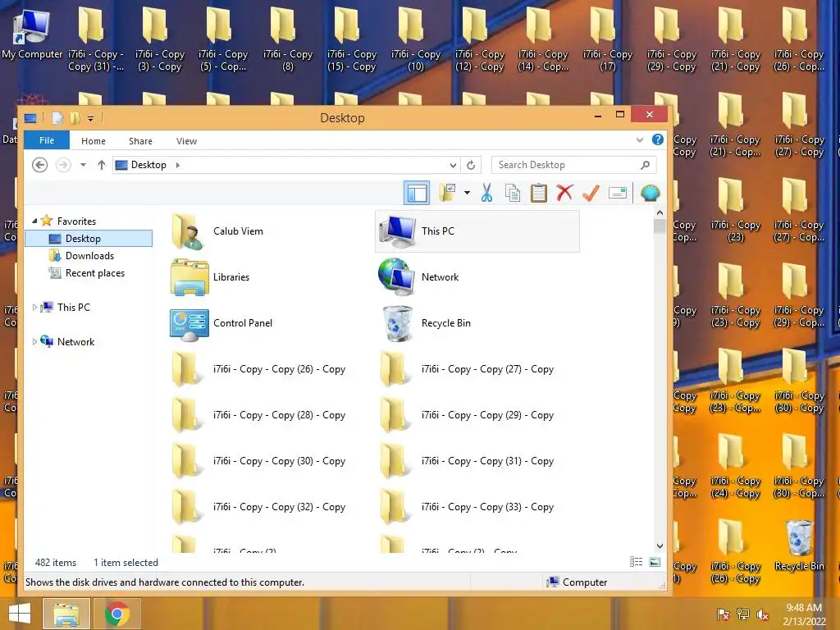840x630 pixels.
Task: Open Help via blue question mark
Action: click(658, 139)
